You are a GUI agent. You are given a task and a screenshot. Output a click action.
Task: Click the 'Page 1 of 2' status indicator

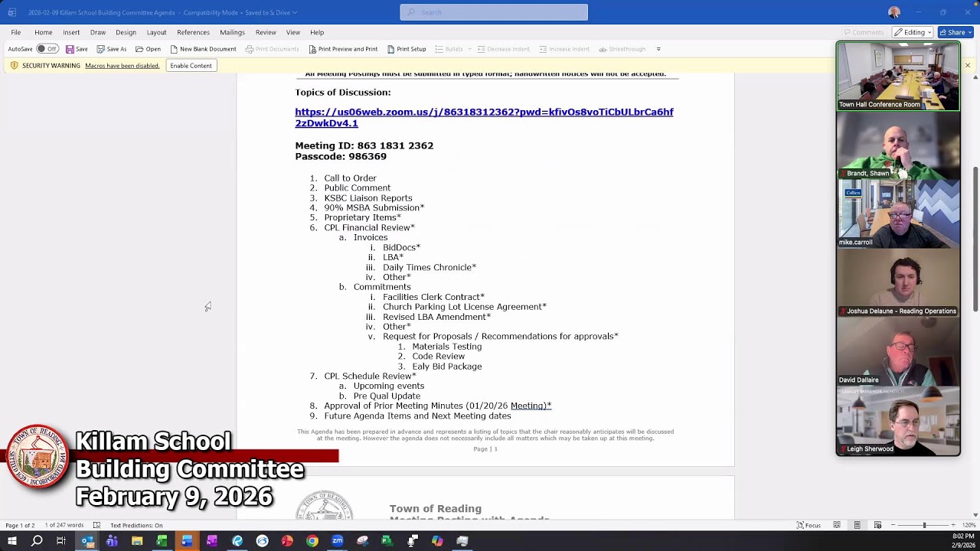click(x=20, y=525)
